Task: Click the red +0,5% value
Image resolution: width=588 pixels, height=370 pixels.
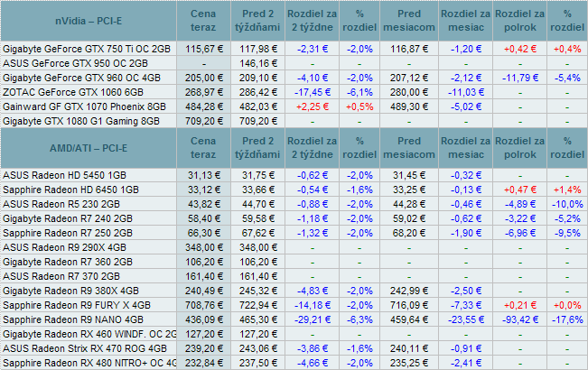Action: [x=359, y=106]
